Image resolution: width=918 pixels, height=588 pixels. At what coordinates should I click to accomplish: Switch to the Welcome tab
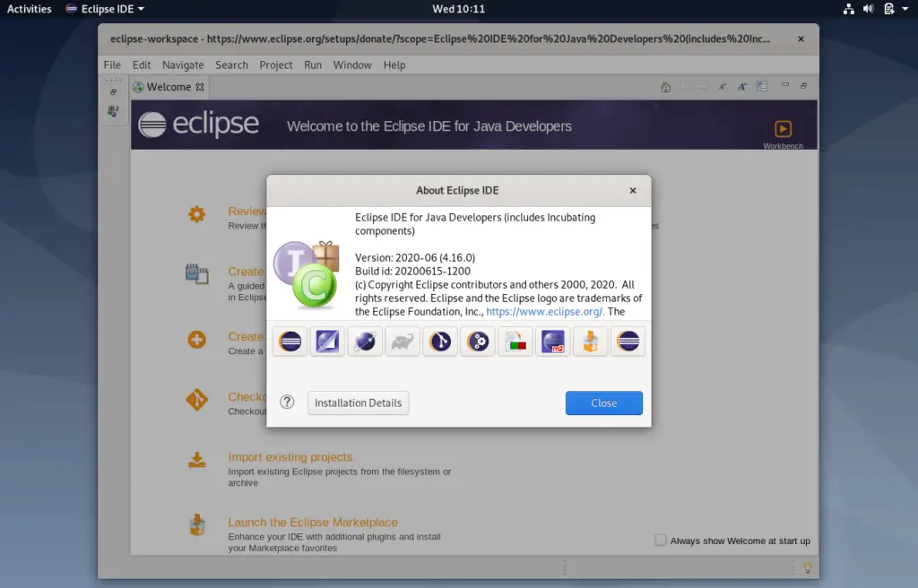point(169,86)
